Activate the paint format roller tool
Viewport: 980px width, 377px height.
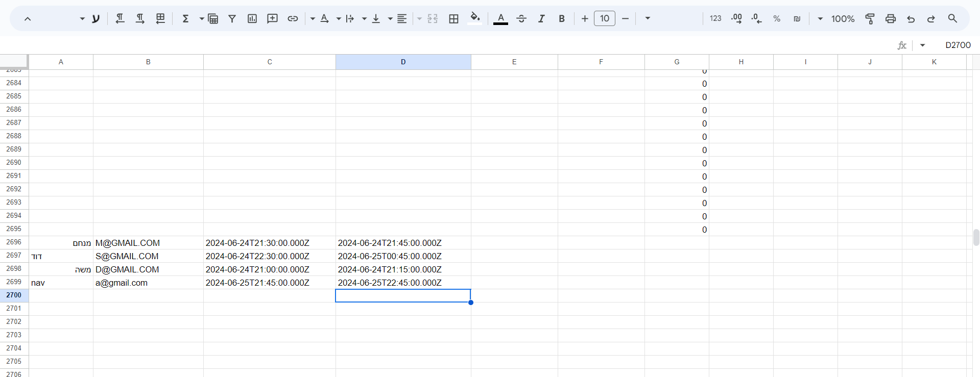pyautogui.click(x=870, y=18)
